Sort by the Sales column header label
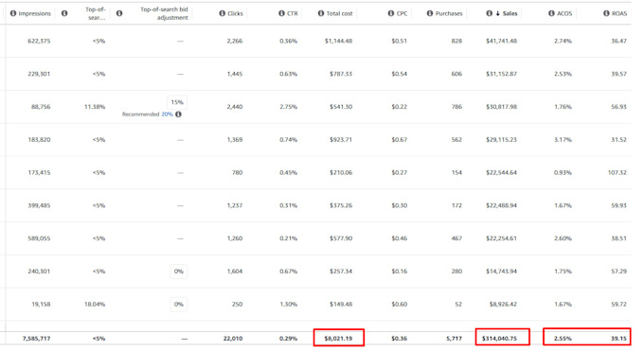The height and width of the screenshot is (351, 644). (x=510, y=13)
